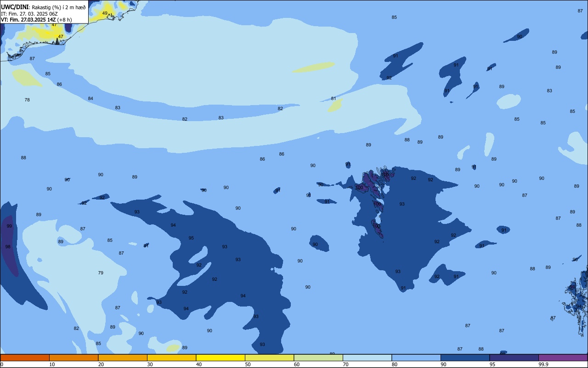Click the legend tick label '99.9'
Image resolution: width=588 pixels, height=368 pixels.
point(544,364)
